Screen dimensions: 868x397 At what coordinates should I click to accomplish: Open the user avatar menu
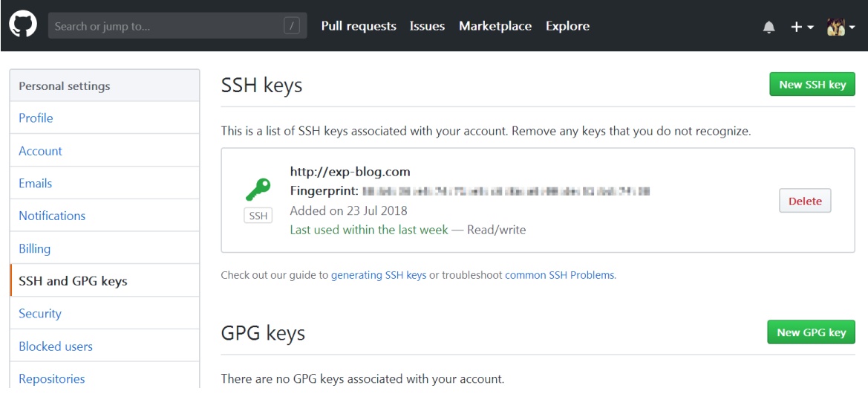click(x=841, y=27)
